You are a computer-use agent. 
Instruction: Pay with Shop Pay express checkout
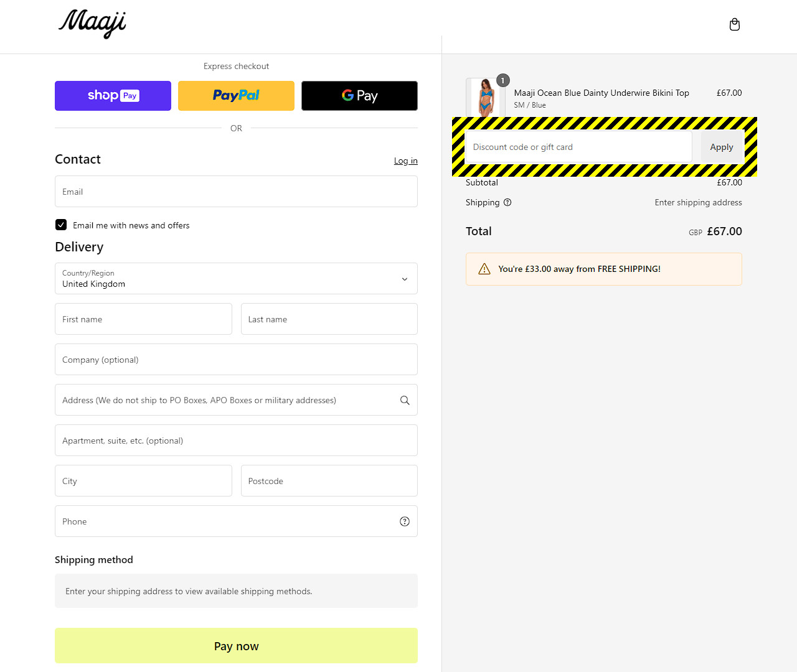click(113, 96)
